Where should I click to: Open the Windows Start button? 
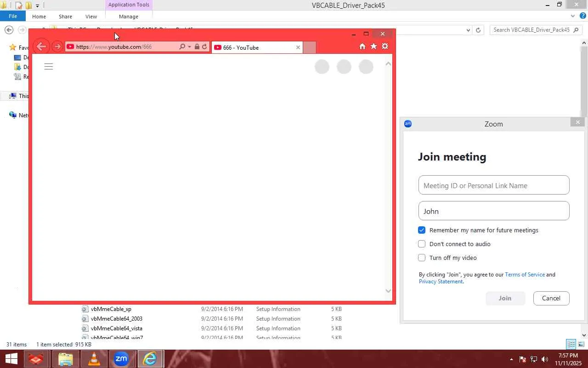[x=11, y=359]
